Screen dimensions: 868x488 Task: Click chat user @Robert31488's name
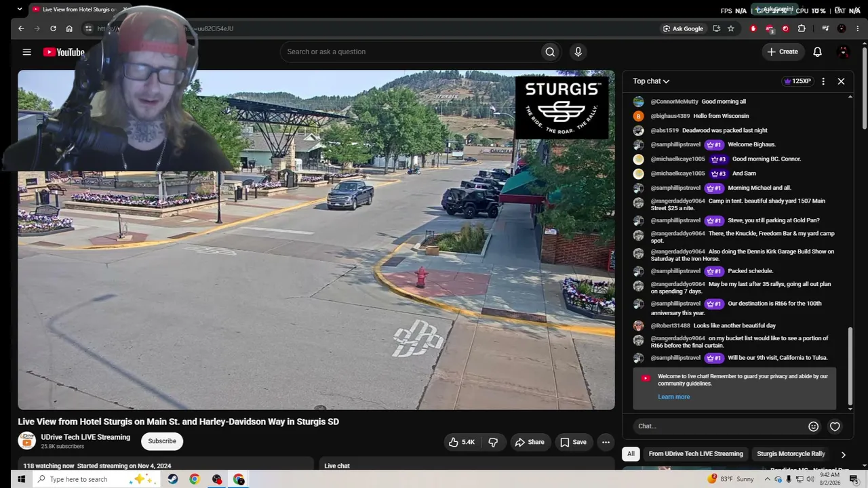click(x=670, y=326)
